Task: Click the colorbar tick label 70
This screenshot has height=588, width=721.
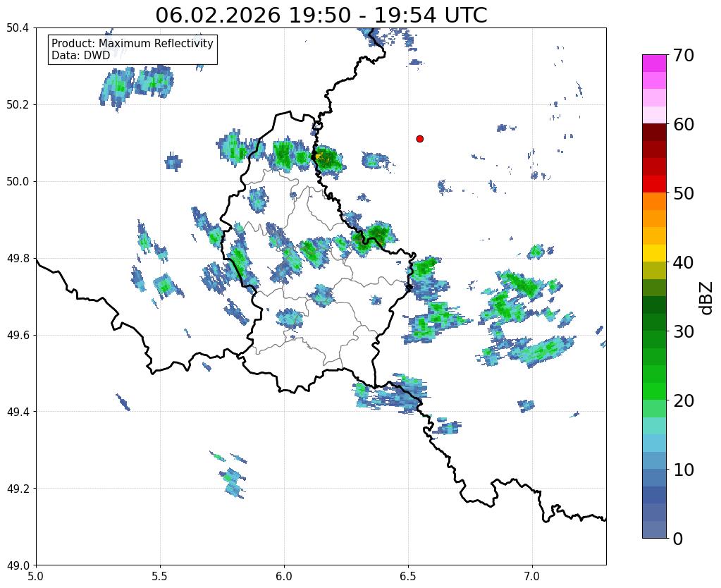Action: click(683, 55)
